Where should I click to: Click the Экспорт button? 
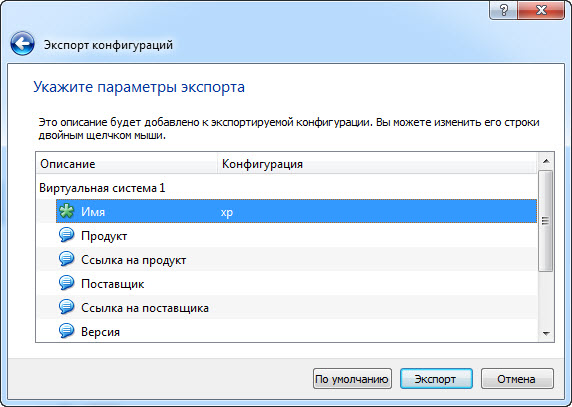click(436, 379)
